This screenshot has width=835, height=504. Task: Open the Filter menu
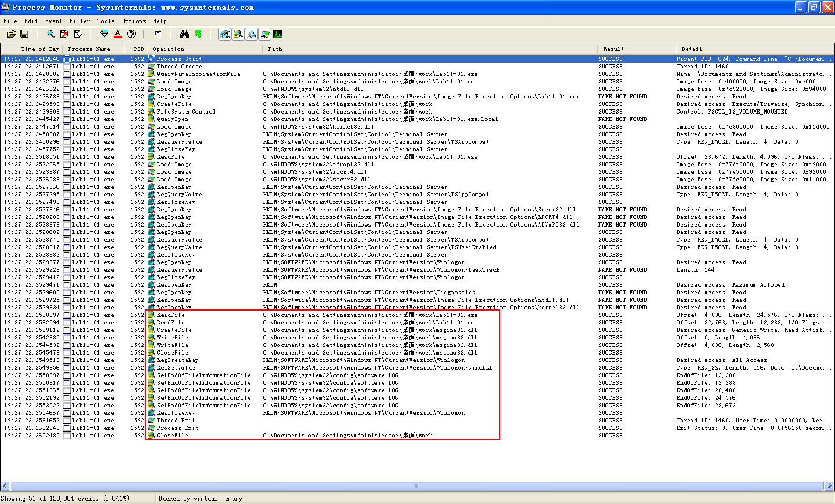pos(79,21)
